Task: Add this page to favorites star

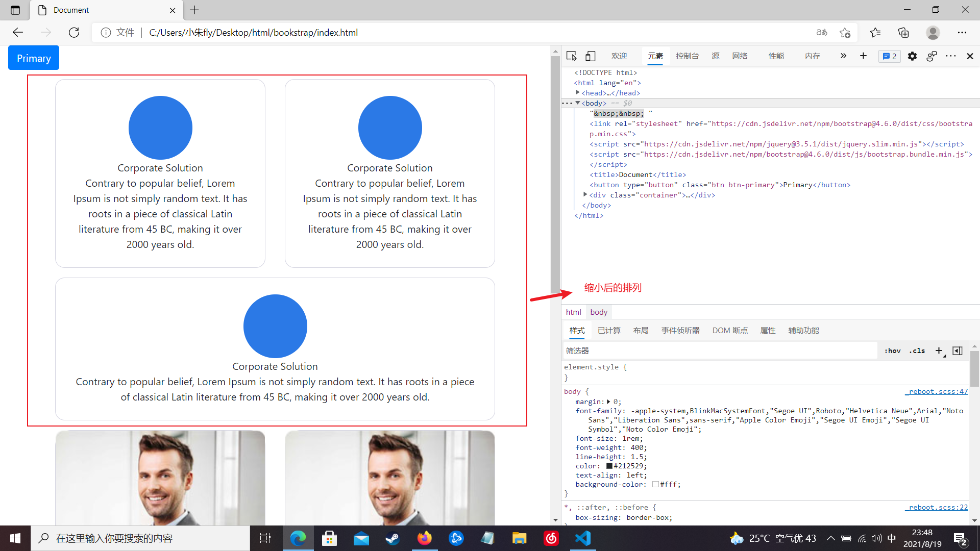Action: click(x=845, y=33)
